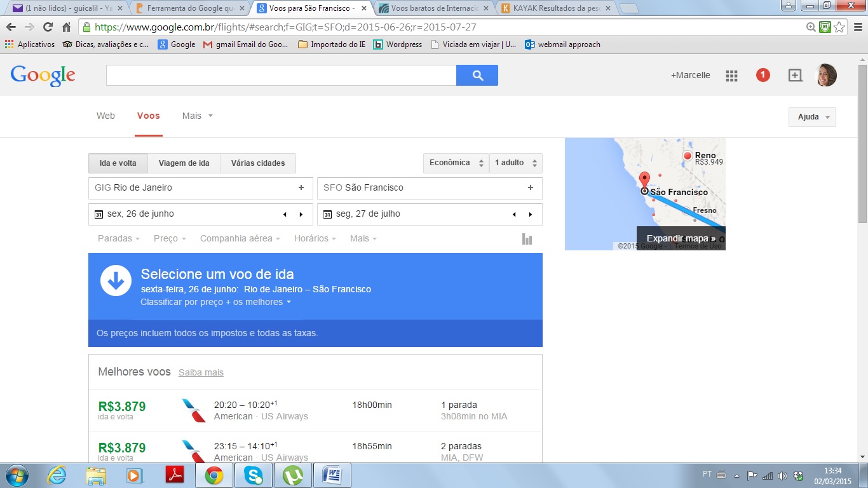Select the 23:15 – 14:10 American flight

[315, 447]
